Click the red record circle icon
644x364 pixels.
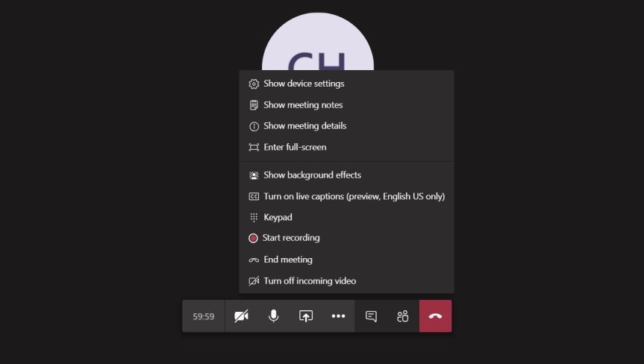click(253, 238)
